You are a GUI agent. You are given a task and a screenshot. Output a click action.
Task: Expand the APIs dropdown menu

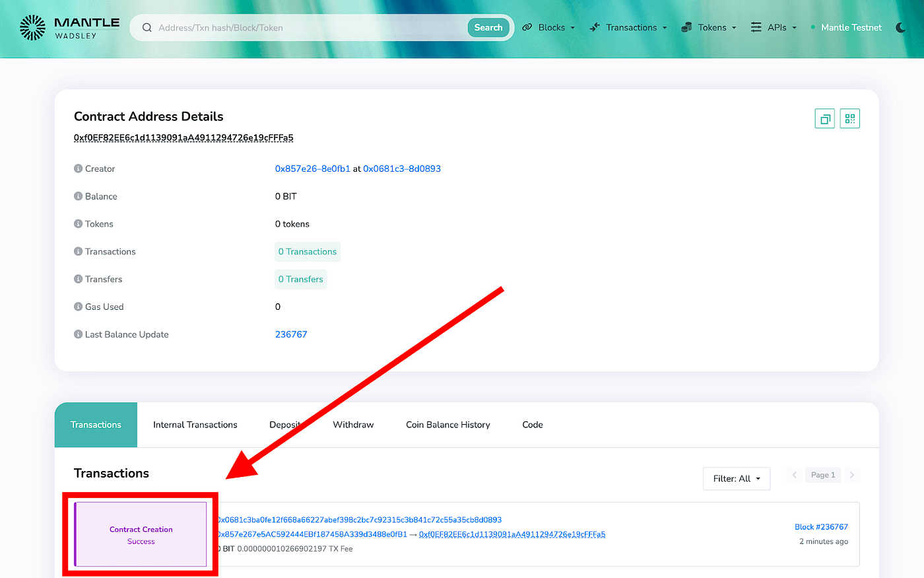pos(774,28)
